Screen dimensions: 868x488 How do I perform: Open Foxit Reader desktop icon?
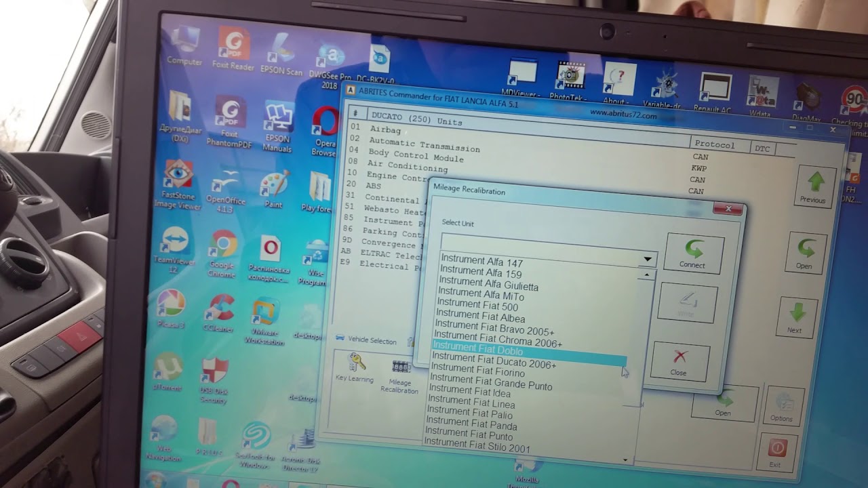[x=233, y=50]
